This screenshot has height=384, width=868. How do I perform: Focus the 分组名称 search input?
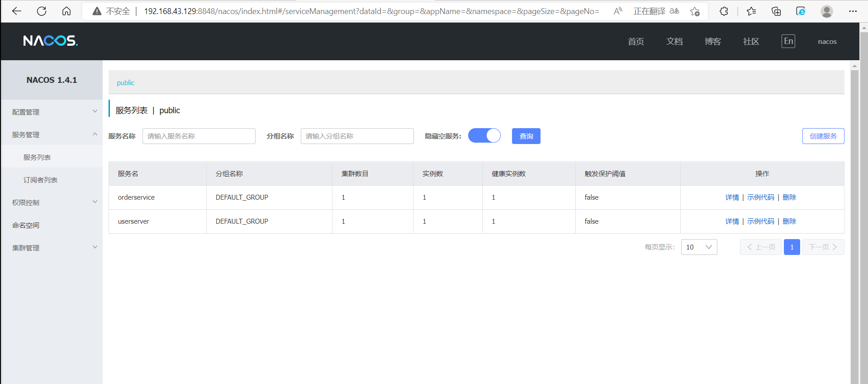pyautogui.click(x=357, y=136)
